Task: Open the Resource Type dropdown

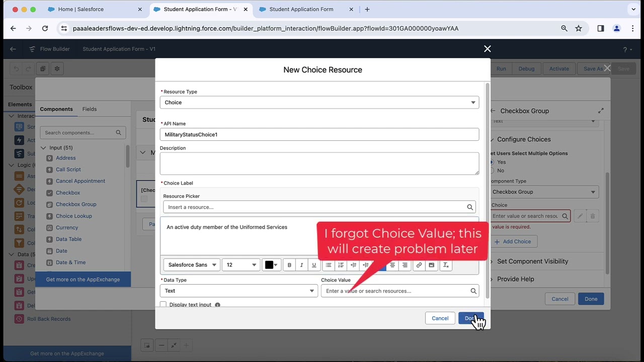Action: (x=319, y=103)
